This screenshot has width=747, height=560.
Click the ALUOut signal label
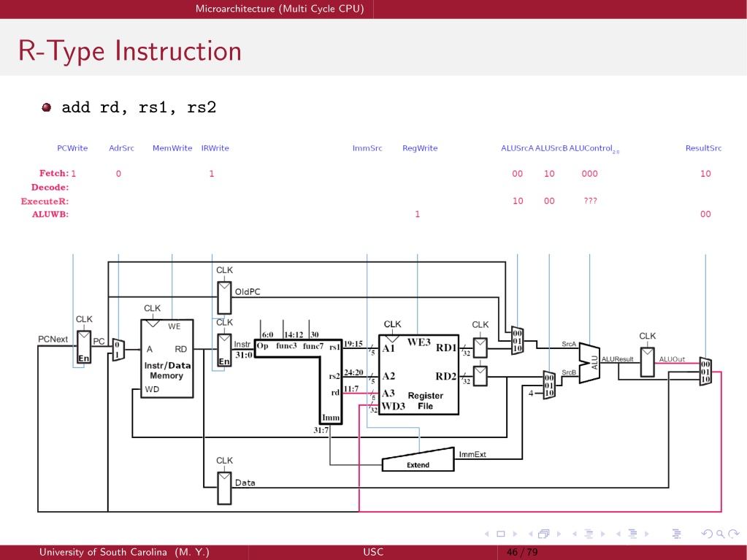(x=672, y=359)
